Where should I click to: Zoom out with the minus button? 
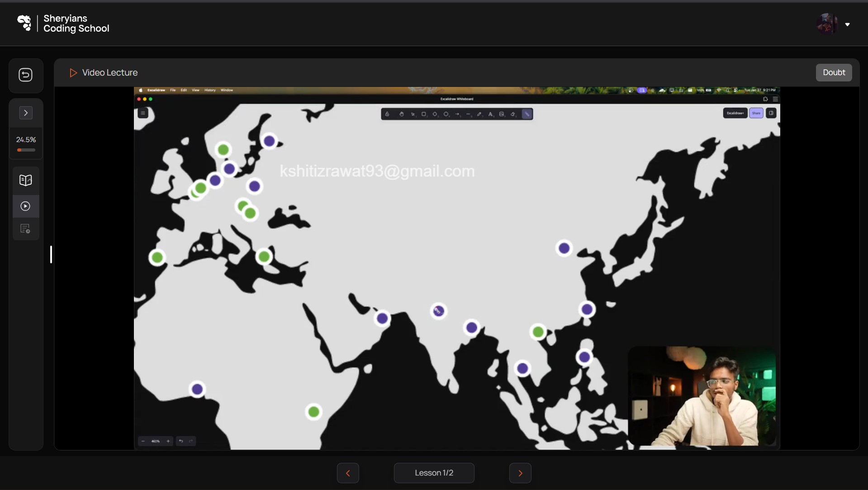pyautogui.click(x=143, y=441)
